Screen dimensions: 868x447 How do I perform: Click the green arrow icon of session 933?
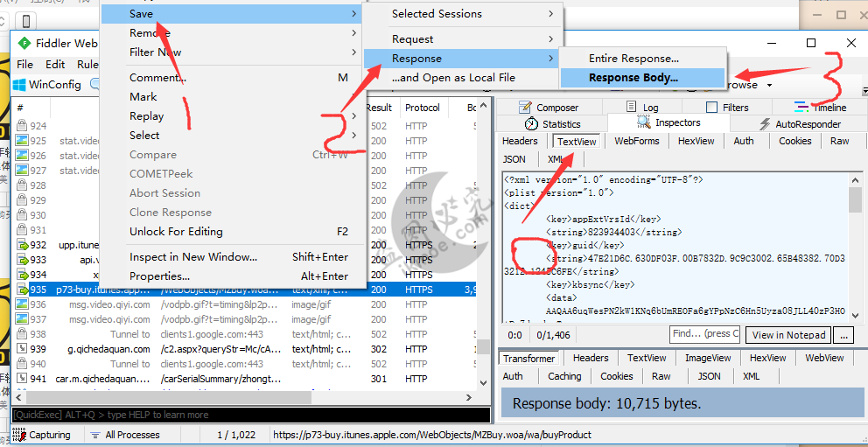pyautogui.click(x=22, y=260)
